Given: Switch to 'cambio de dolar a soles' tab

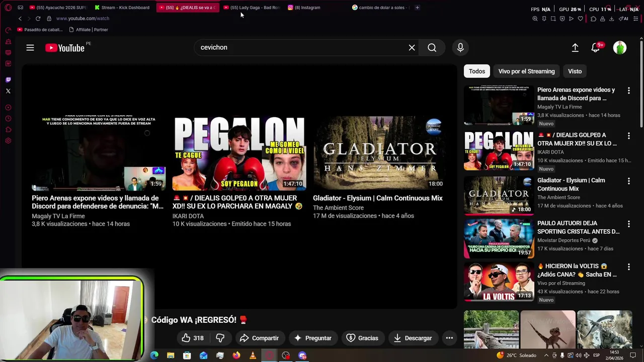Looking at the screenshot, I should 381,8.
